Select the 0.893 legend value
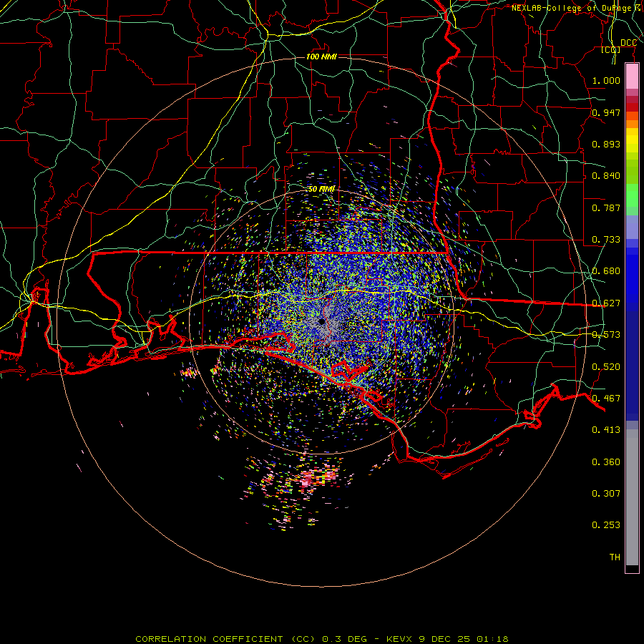This screenshot has height=644, width=644. pos(606,144)
